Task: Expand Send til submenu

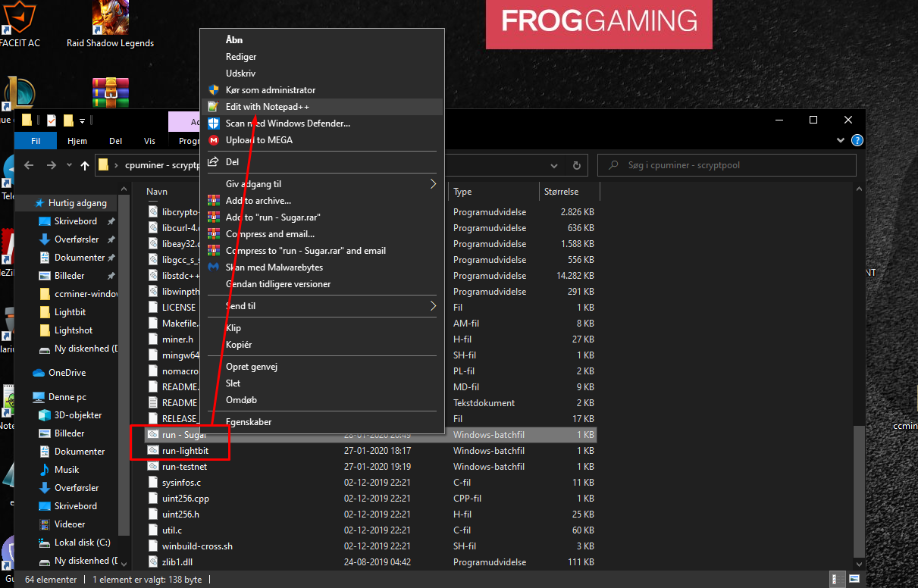Action: point(322,306)
